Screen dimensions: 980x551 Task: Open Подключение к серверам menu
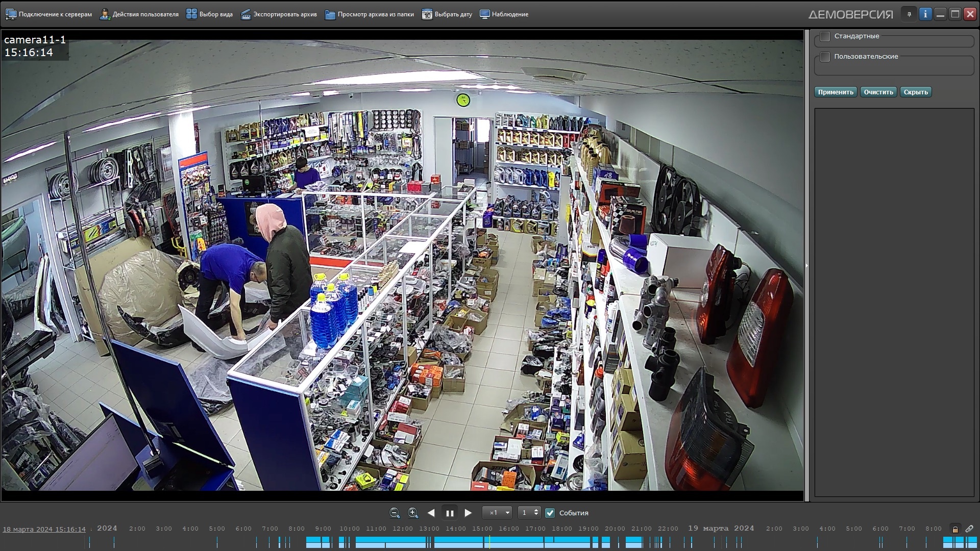coord(48,14)
